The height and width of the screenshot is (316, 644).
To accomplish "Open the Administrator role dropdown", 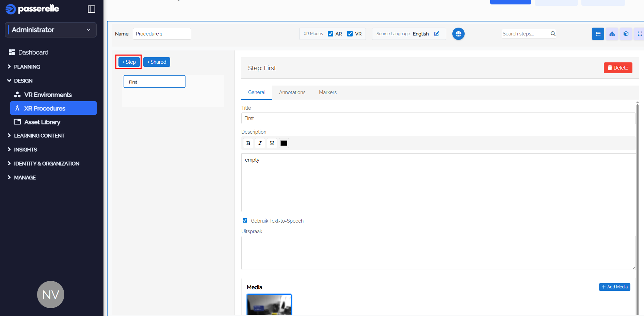I will click(51, 30).
